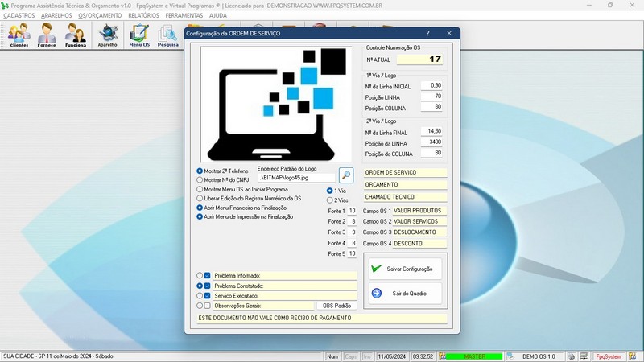Click the Fornece suppliers toolbar icon
The image size is (644, 362).
click(47, 35)
